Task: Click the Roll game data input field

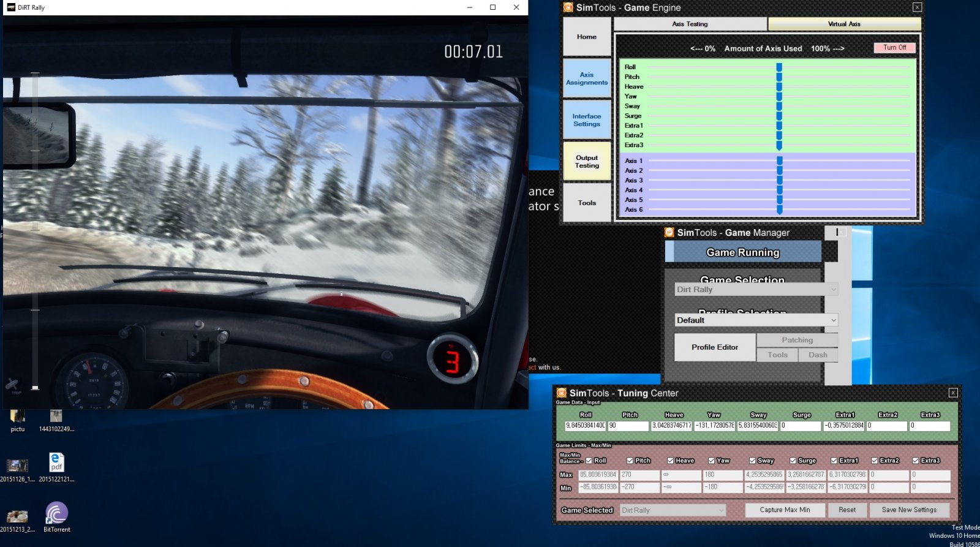Action: pyautogui.click(x=585, y=426)
